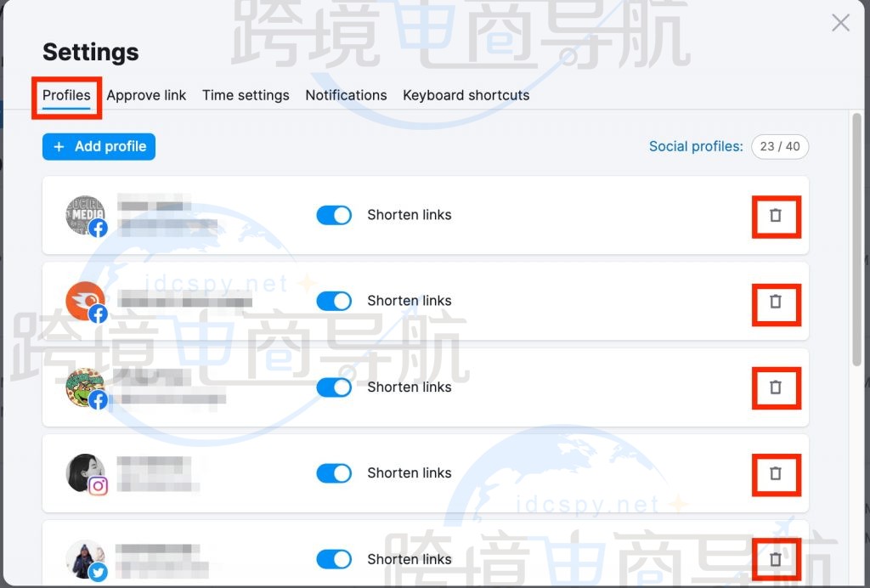Disable Shorten links for the Instagram profile

pyautogui.click(x=334, y=473)
